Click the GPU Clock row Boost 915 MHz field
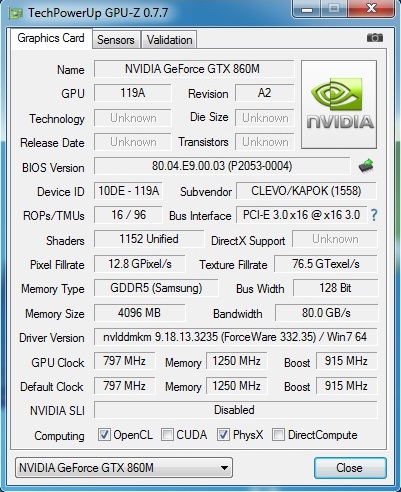The width and height of the screenshot is (401, 492). pos(346,361)
